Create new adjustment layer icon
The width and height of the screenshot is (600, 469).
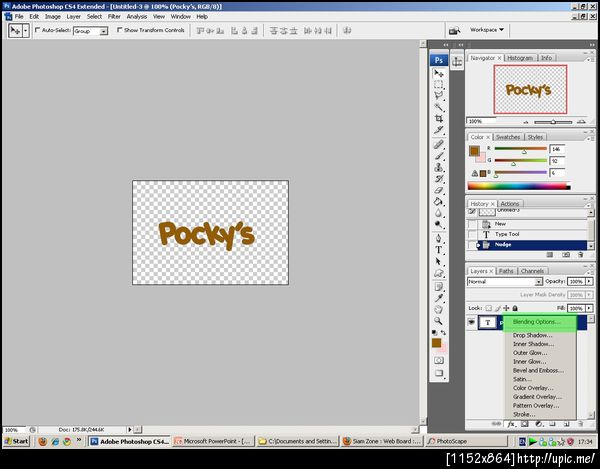(539, 424)
